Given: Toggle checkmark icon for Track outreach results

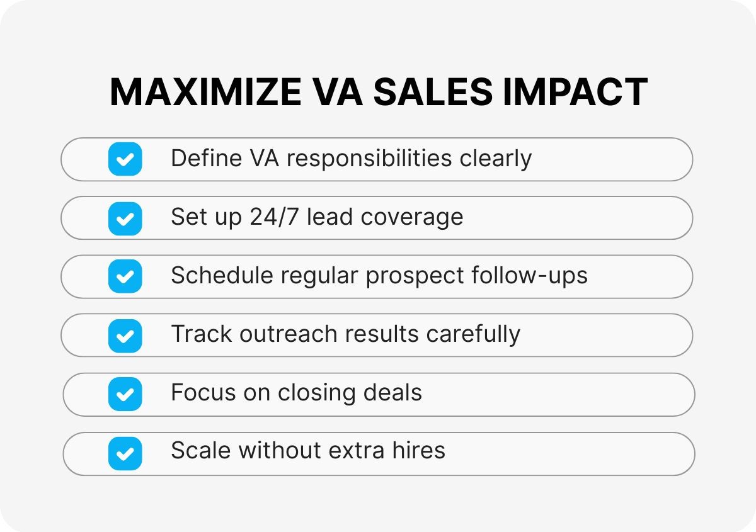Looking at the screenshot, I should click(125, 336).
